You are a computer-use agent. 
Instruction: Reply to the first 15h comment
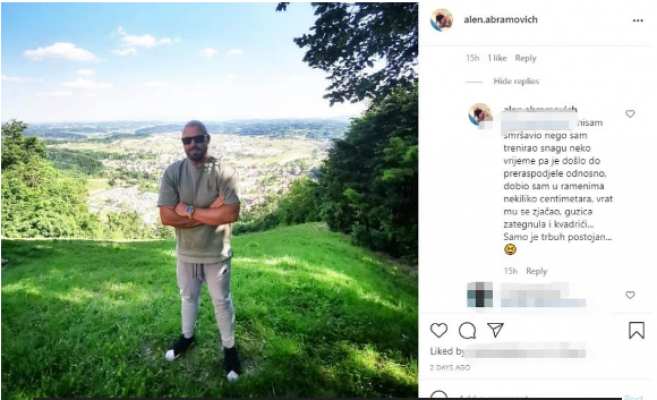coord(525,58)
